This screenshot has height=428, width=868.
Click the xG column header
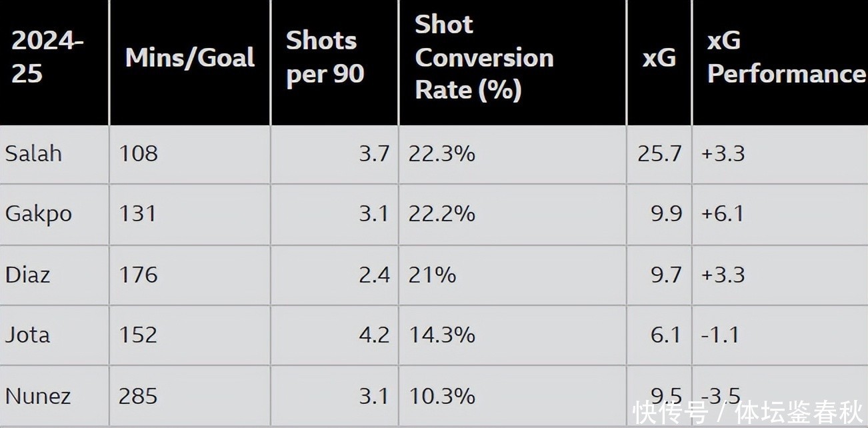click(659, 58)
